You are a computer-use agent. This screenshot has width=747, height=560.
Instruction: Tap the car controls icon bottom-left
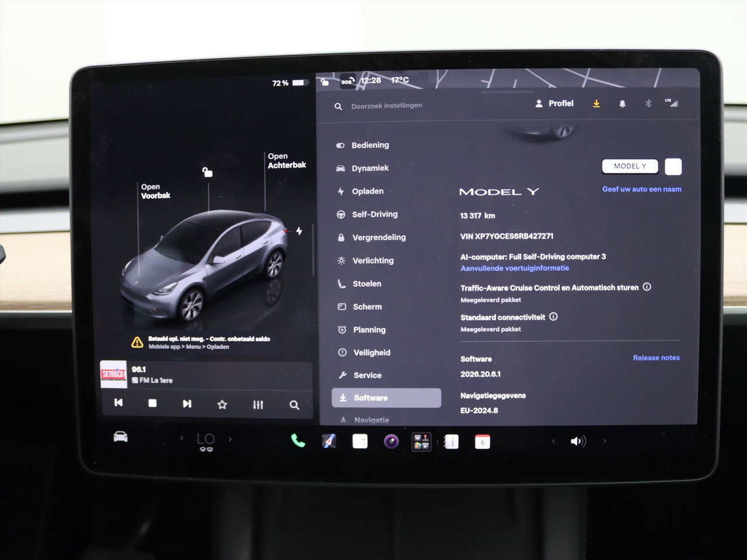(121, 437)
